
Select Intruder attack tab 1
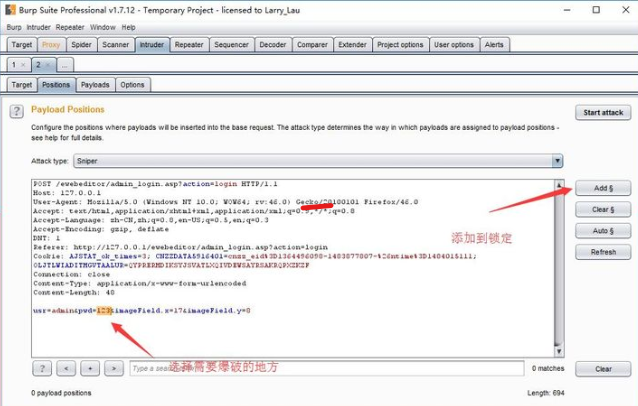[14, 65]
